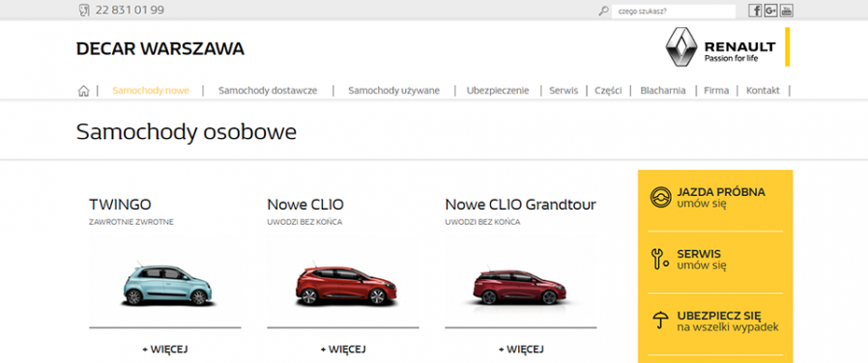
Task: Open the Firma menu item
Action: 716,91
